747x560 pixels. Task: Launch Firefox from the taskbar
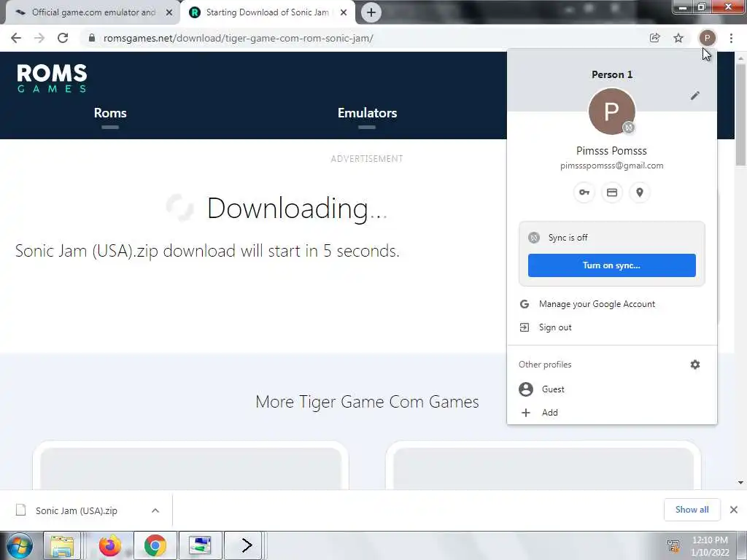(110, 545)
